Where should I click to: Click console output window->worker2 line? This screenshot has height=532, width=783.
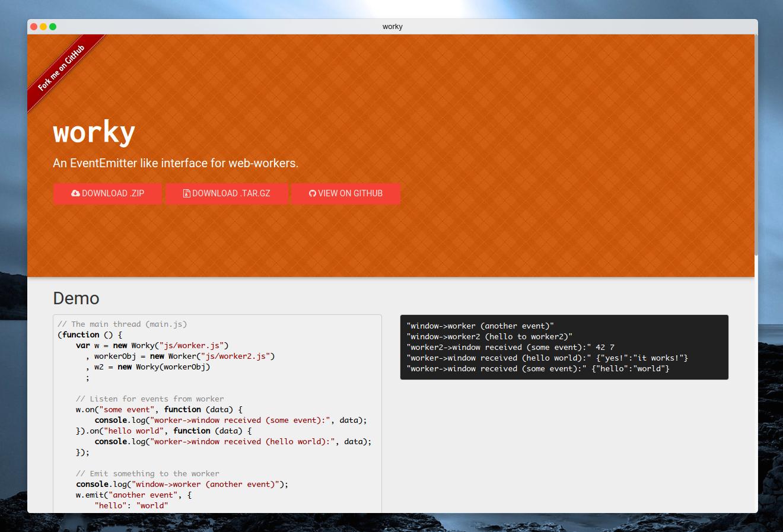490,336
